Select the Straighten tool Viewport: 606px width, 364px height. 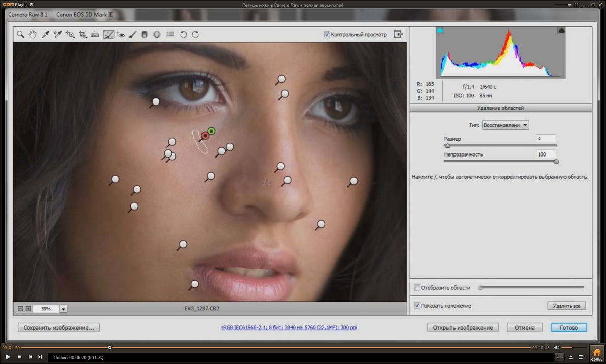click(95, 34)
